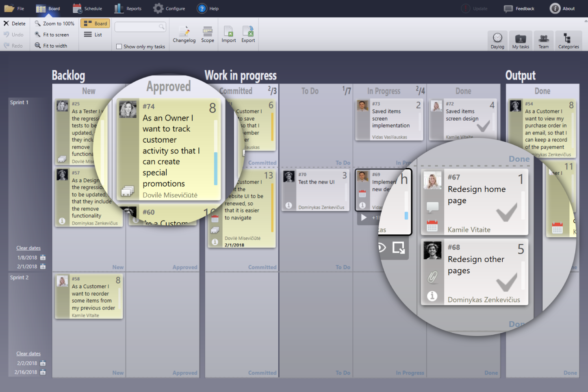The height and width of the screenshot is (392, 588).
Task: Select Output task card #54
Action: pyautogui.click(x=543, y=128)
